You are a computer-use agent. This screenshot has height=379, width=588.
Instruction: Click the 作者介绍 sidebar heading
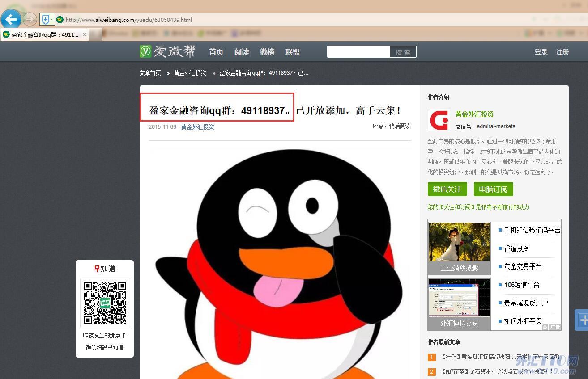439,97
